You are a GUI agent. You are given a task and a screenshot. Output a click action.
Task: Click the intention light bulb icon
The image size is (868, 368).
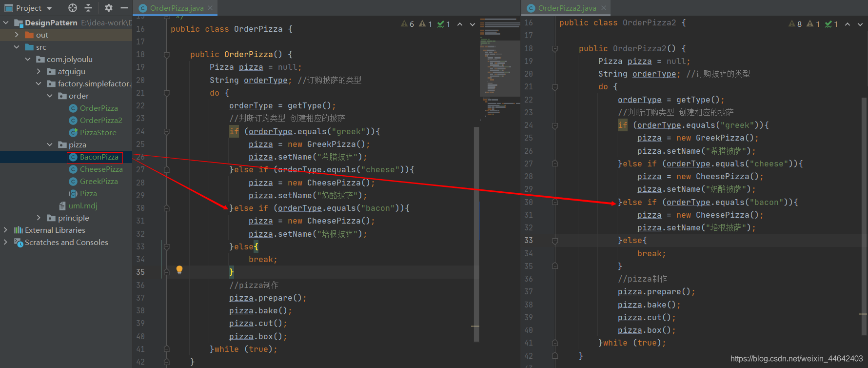(179, 269)
